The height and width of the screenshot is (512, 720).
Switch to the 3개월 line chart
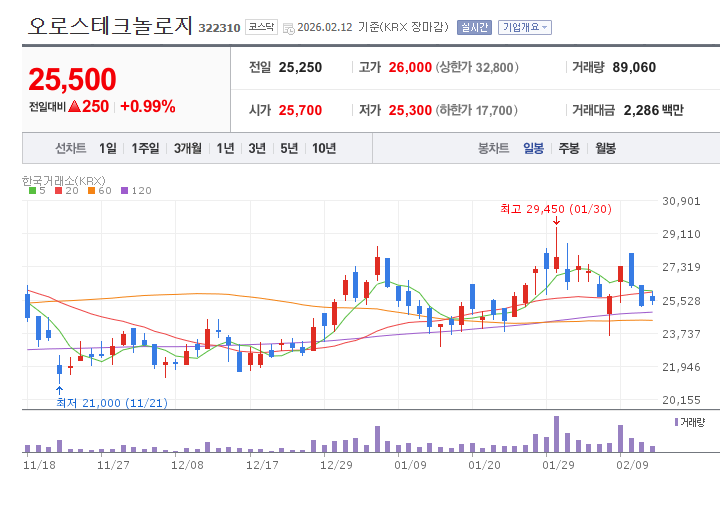[187, 148]
